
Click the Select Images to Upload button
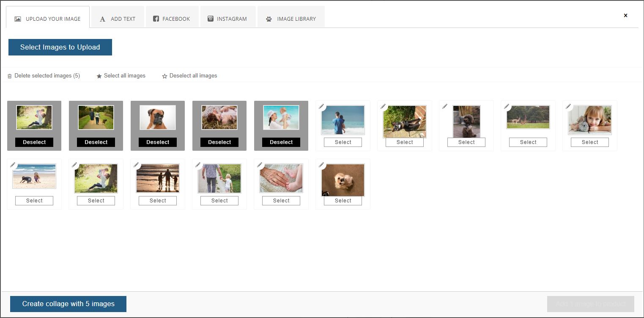click(x=60, y=47)
